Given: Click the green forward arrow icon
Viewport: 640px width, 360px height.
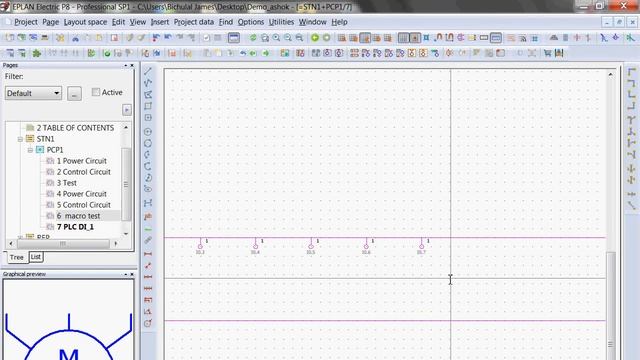Looking at the screenshot, I should coord(266,53).
